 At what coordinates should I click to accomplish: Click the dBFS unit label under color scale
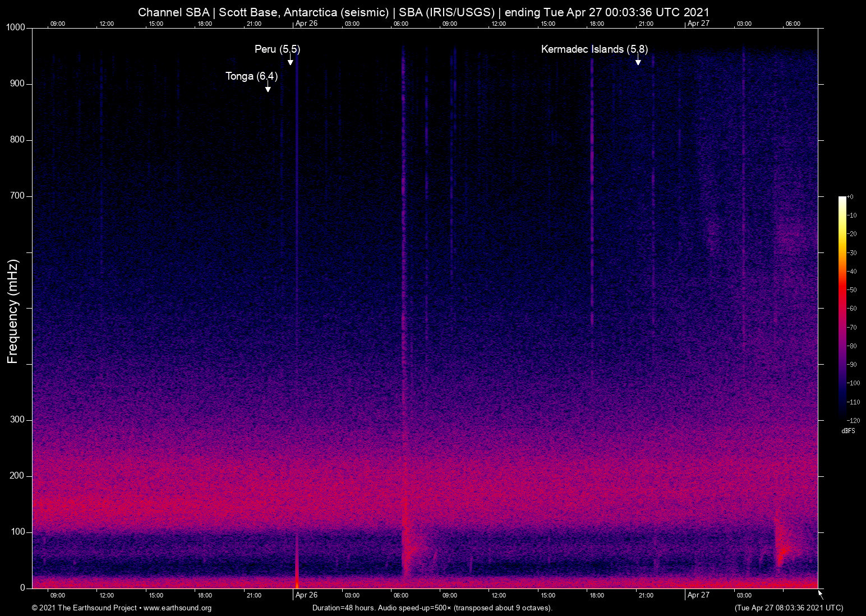click(848, 431)
